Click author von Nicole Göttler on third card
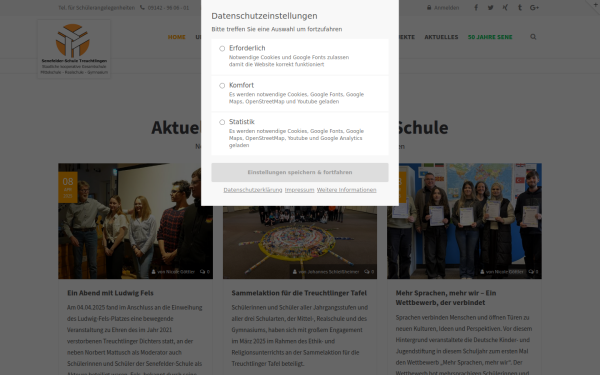Screen dimensions: 600x375 click(502, 272)
